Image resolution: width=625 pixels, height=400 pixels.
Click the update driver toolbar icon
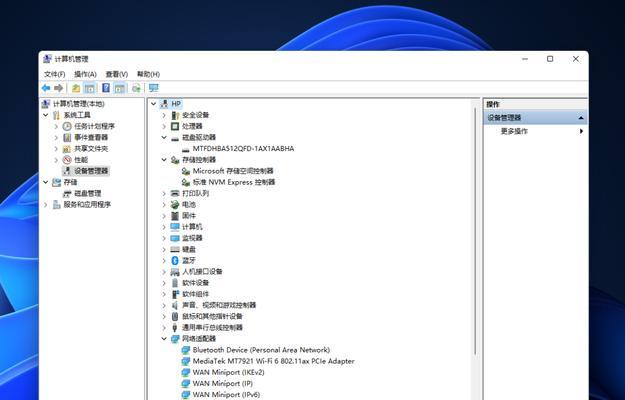tap(136, 88)
